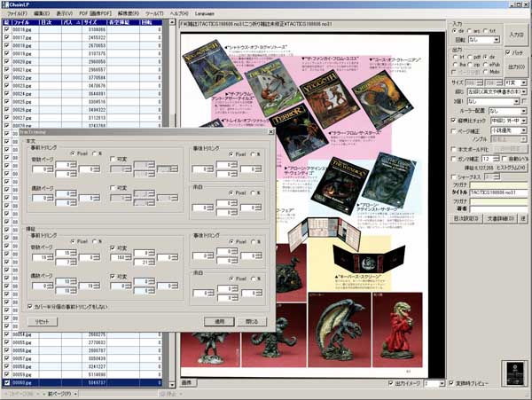
Task: Select file 00055.jpg in the list
Action: pos(82,342)
